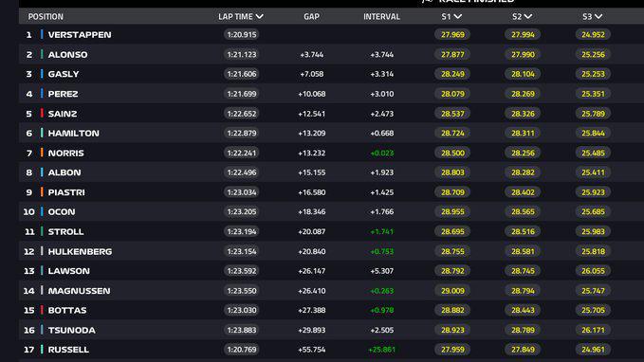644x362 pixels.
Task: Click Tsunoda's 26.171 sector three time
Action: point(593,330)
